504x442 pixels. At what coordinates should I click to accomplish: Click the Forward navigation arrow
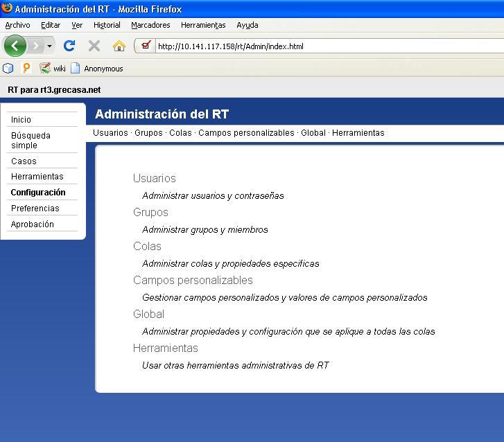(36, 46)
